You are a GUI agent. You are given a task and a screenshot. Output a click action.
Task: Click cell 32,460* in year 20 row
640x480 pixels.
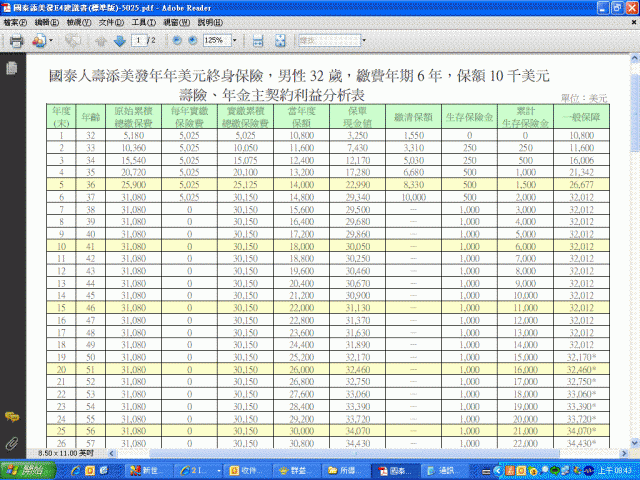582,369
